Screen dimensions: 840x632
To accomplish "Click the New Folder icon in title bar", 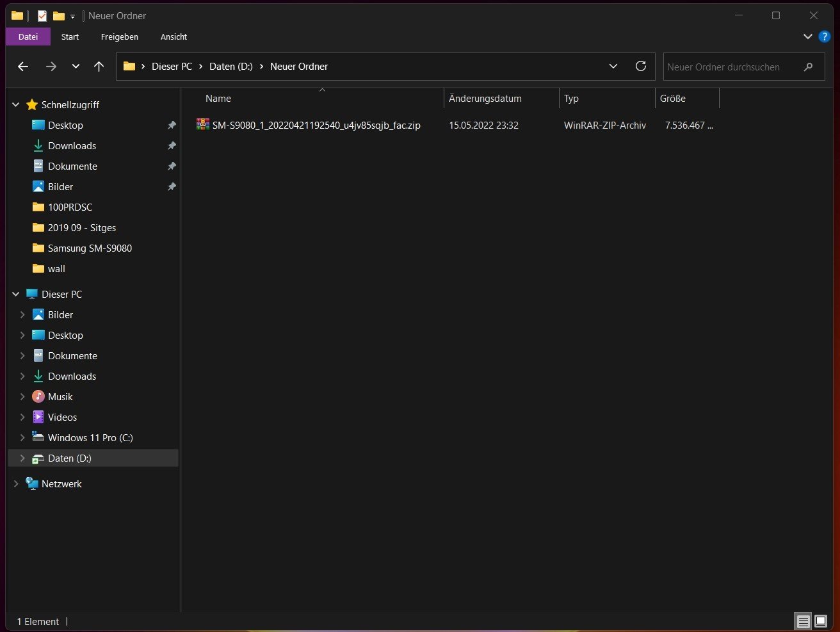I will [x=59, y=15].
